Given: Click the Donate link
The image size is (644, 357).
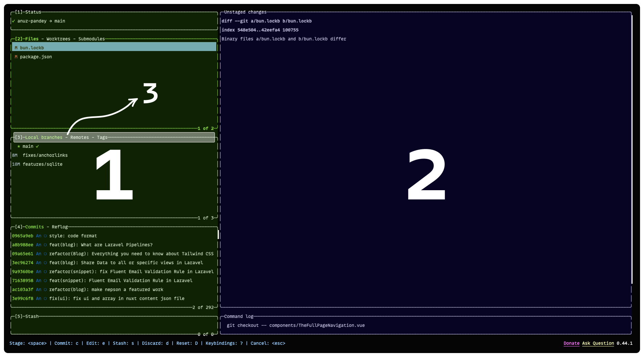Looking at the screenshot, I should tap(571, 343).
